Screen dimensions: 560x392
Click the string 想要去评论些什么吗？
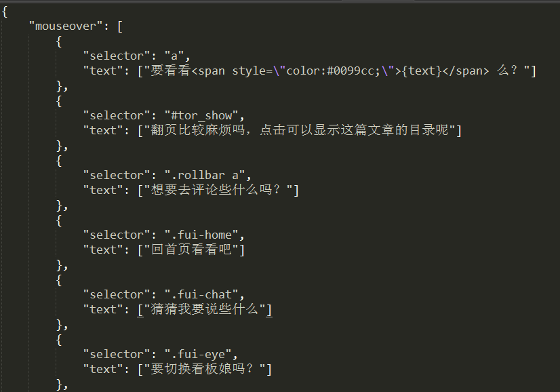coord(218,190)
